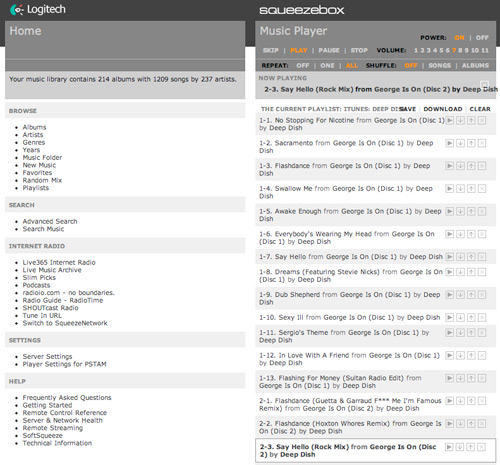This screenshot has width=500, height=465.
Task: Move Flashdance 1-3 track down
Action: [460, 166]
